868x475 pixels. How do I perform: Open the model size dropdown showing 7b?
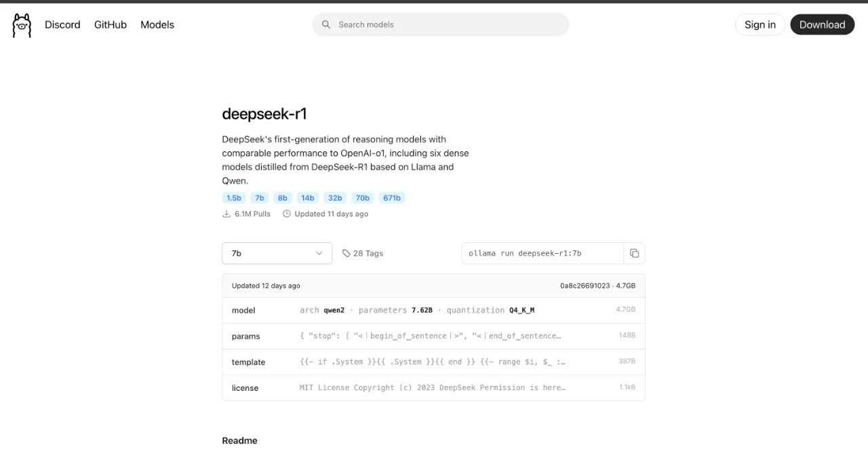277,253
